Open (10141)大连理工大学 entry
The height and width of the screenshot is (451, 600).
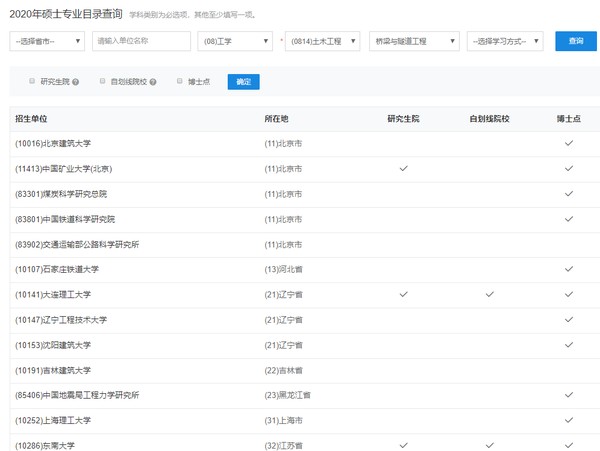[53, 295]
